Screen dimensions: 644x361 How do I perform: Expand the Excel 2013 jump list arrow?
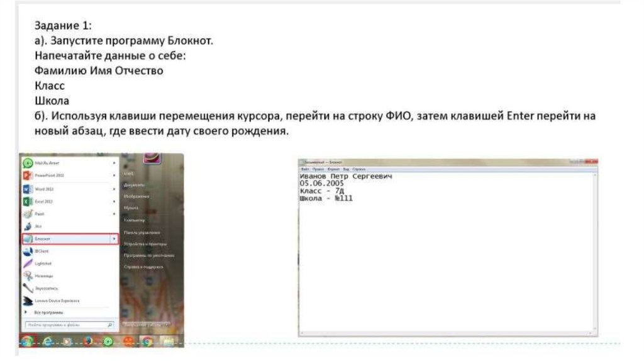[x=114, y=202]
